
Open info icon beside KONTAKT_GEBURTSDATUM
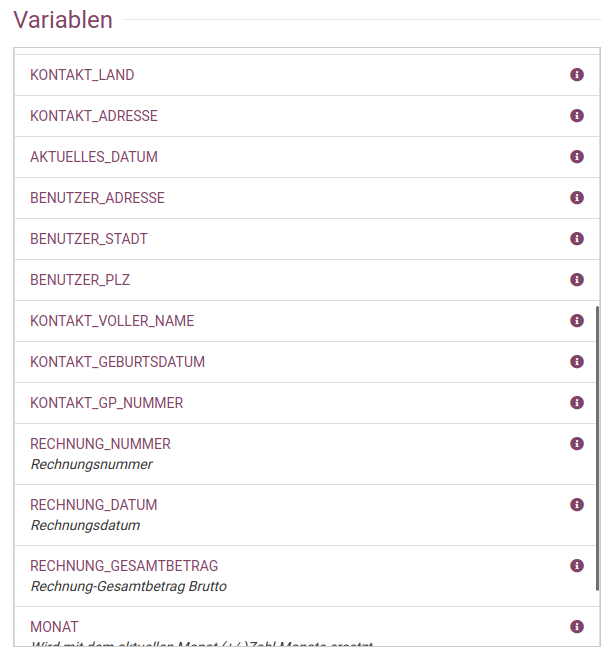click(577, 362)
